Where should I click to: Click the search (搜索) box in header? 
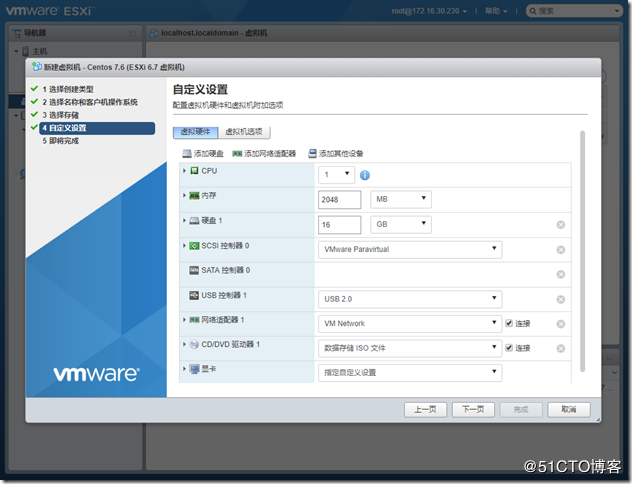(x=574, y=11)
